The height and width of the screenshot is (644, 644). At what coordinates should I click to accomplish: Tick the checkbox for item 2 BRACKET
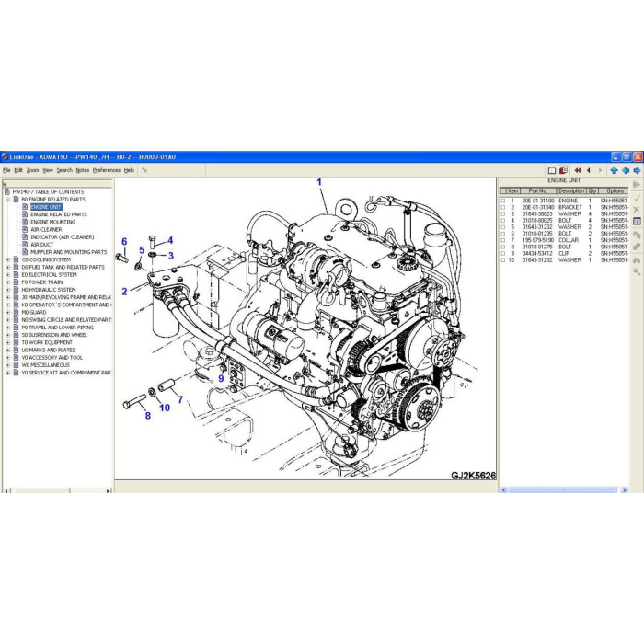[502, 207]
